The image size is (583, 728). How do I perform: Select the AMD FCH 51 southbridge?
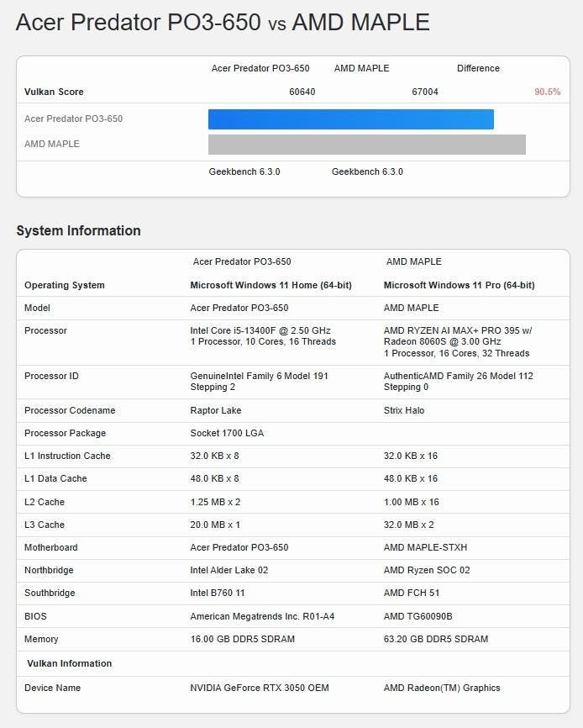(412, 593)
